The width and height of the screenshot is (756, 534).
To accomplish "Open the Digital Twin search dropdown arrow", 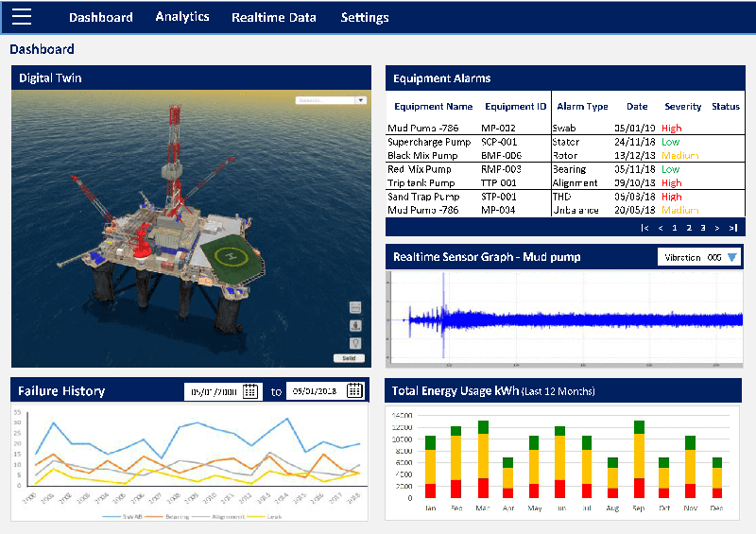I will 360,99.
